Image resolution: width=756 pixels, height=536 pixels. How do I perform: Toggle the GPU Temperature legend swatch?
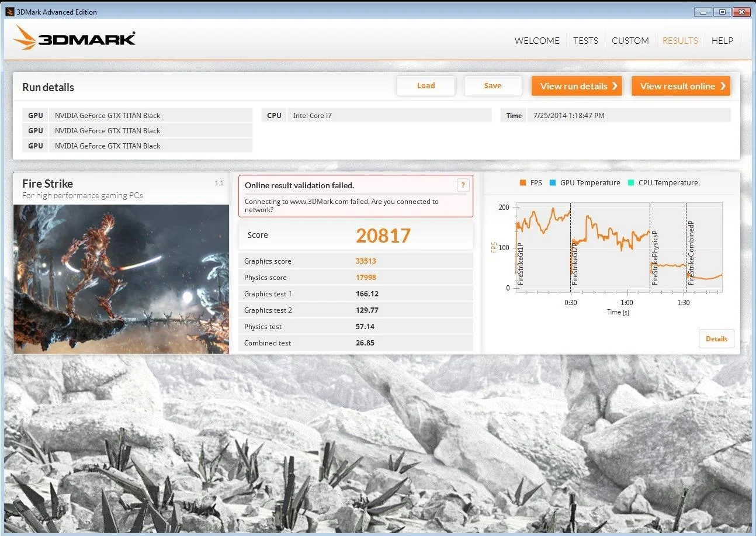553,183
